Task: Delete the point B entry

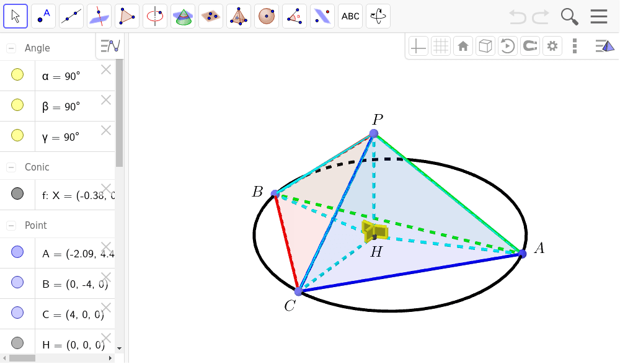Action: click(x=106, y=277)
